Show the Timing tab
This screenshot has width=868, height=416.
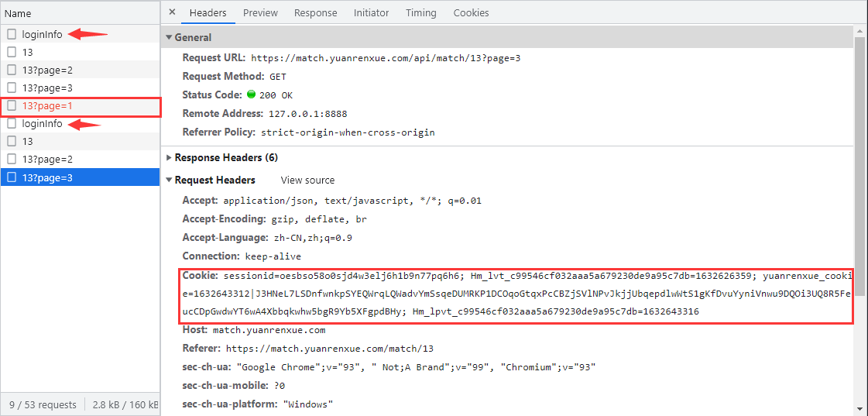click(x=420, y=12)
